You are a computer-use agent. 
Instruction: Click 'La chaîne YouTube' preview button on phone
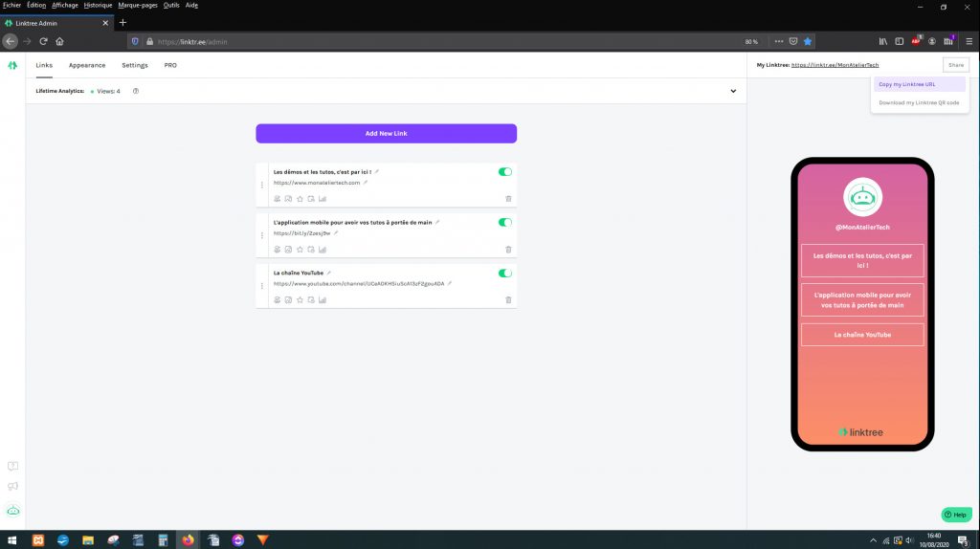[862, 335]
